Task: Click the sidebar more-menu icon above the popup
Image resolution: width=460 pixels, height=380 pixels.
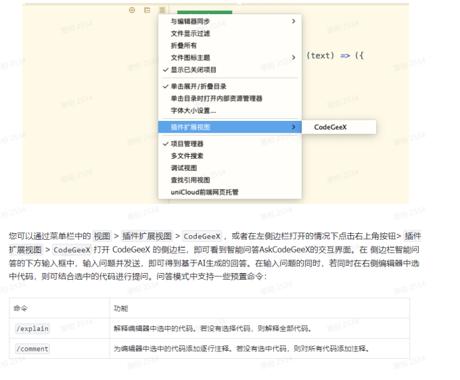Action: pyautogui.click(x=162, y=10)
